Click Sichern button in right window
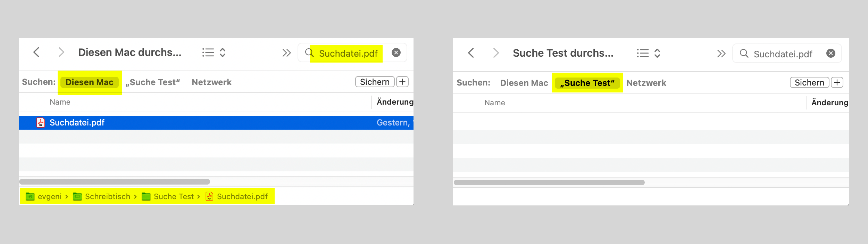 (809, 83)
